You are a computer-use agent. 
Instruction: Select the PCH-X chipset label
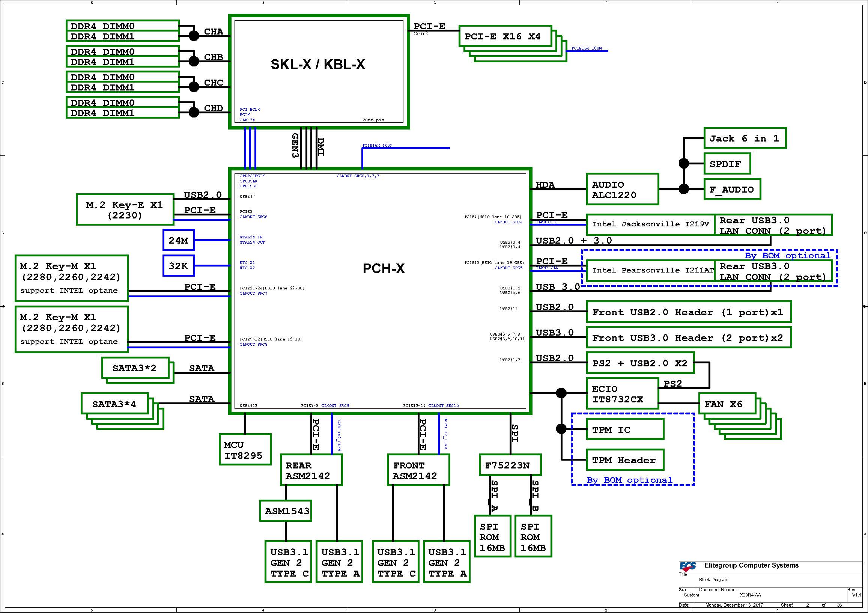coord(384,268)
